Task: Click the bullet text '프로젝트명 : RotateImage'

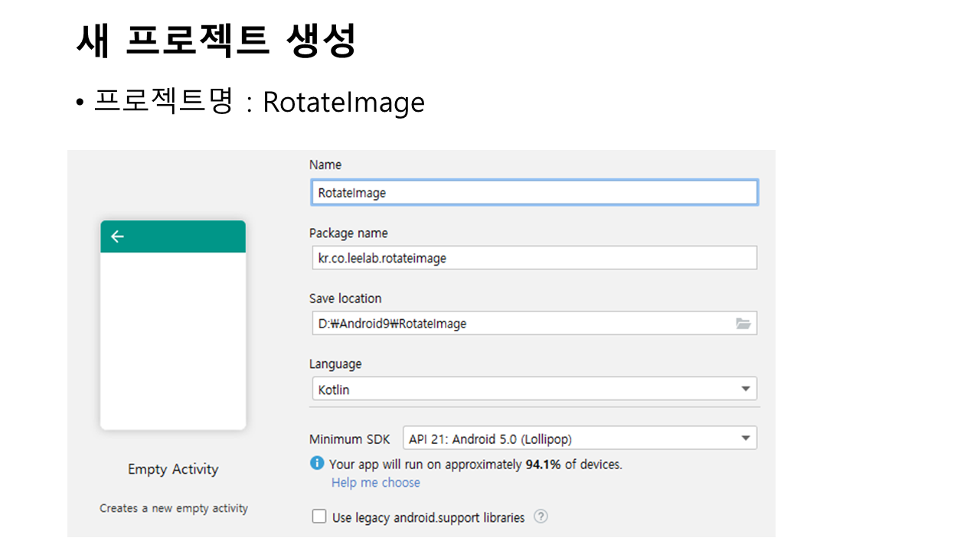Action: point(259,102)
